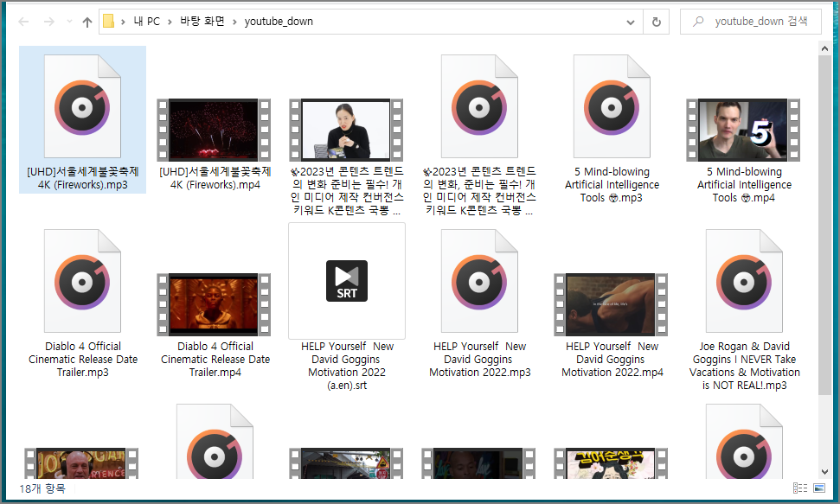Image resolution: width=840 pixels, height=504 pixels.
Task: Expand the chevron after 바탕 화면
Action: (234, 22)
